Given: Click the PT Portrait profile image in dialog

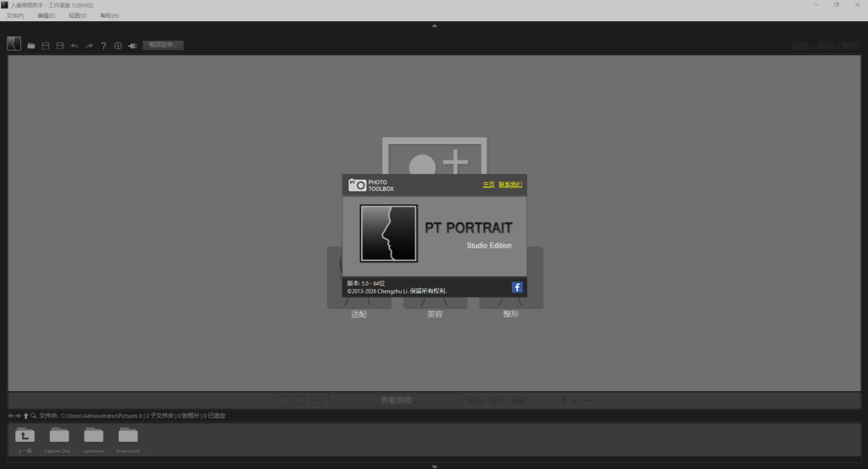Looking at the screenshot, I should (388, 233).
